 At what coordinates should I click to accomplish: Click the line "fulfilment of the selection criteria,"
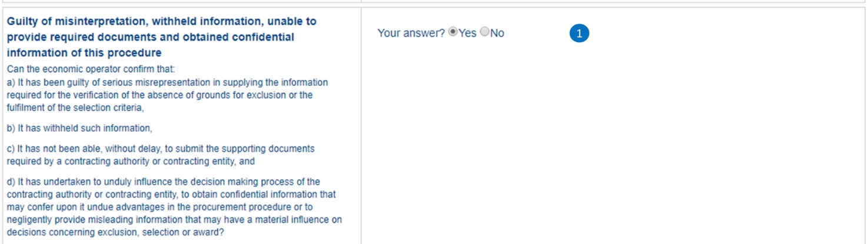[x=75, y=108]
